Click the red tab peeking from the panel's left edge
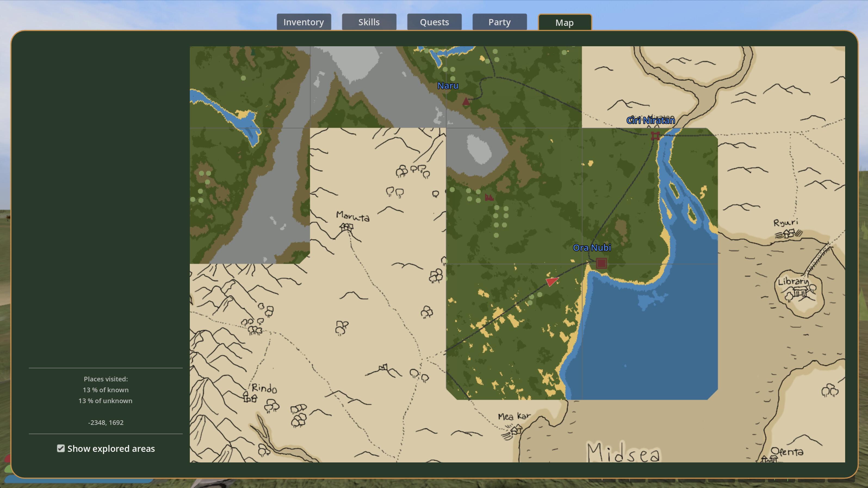This screenshot has height=488, width=868. 7,459
